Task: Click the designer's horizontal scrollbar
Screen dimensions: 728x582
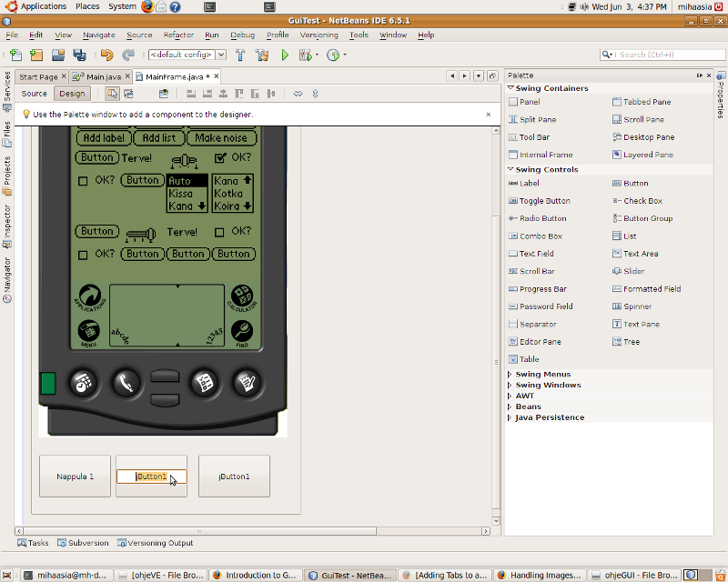Action: click(x=199, y=531)
